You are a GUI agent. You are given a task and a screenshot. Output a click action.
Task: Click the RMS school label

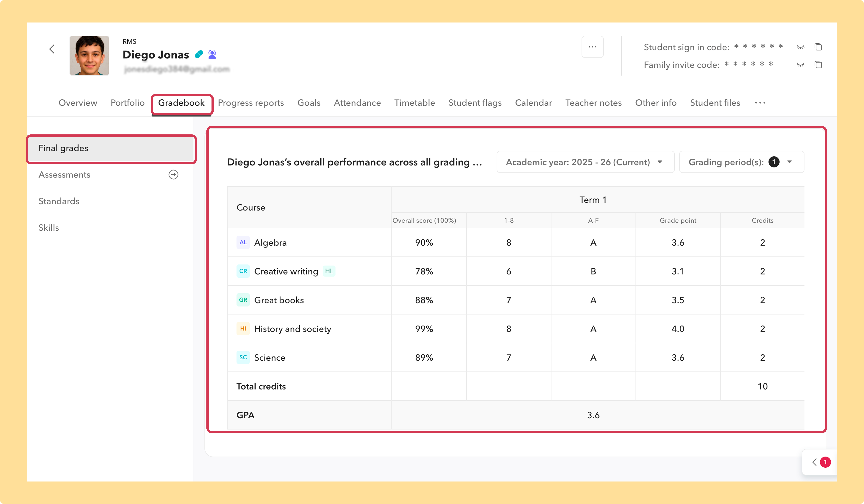(130, 41)
